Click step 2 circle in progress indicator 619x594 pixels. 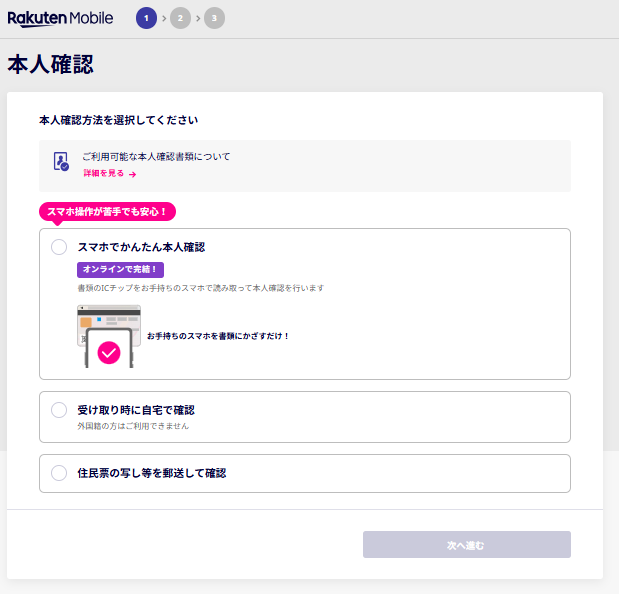tap(180, 18)
